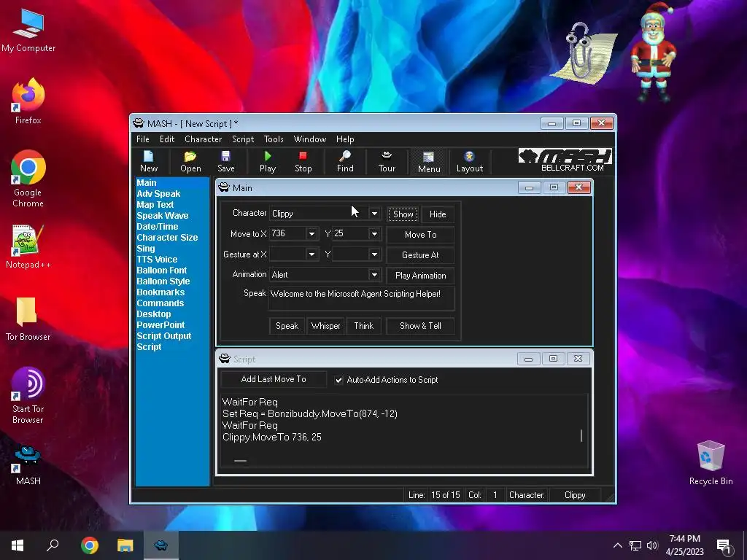Expand the Move to Y dropdown arrow
The height and width of the screenshot is (560, 747).
pos(374,234)
